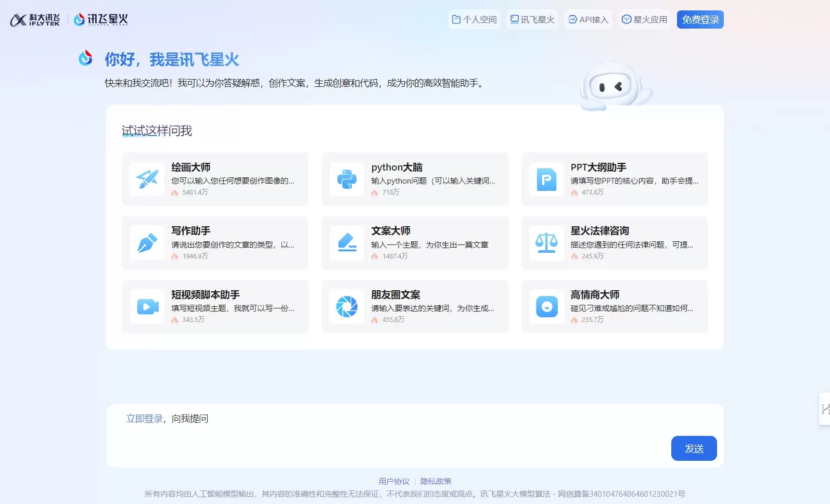Viewport: 830px width, 504px height.
Task: Open 讯飞星火 nav item in the header
Action: pyautogui.click(x=532, y=20)
